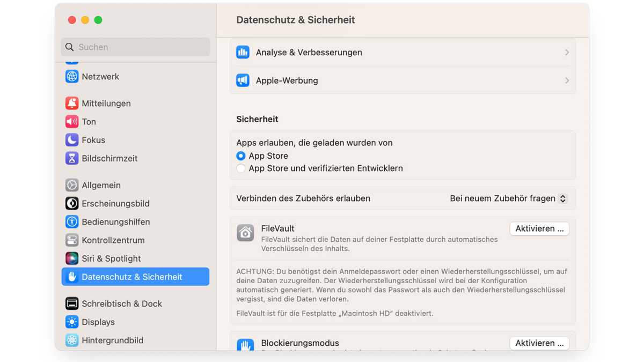The image size is (644, 362).
Task: Switch to the Fokus pane
Action: (135, 140)
